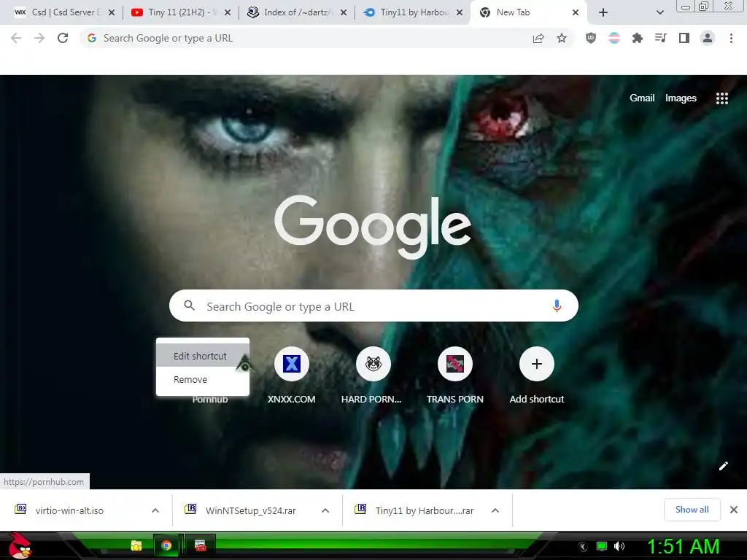Screen dimensions: 747x560
Task: Choose Remove from the shortcut menu
Action: click(x=203, y=379)
